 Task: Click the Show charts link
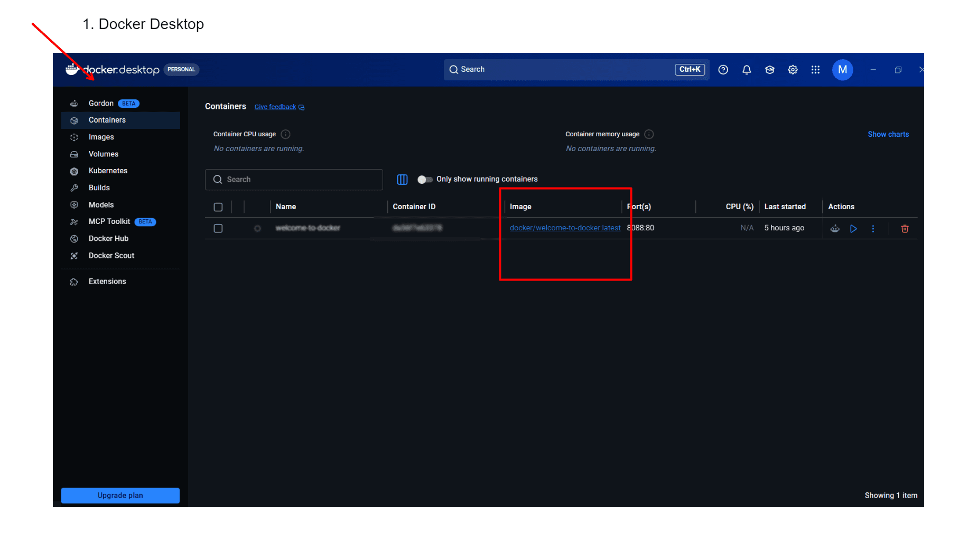(888, 134)
